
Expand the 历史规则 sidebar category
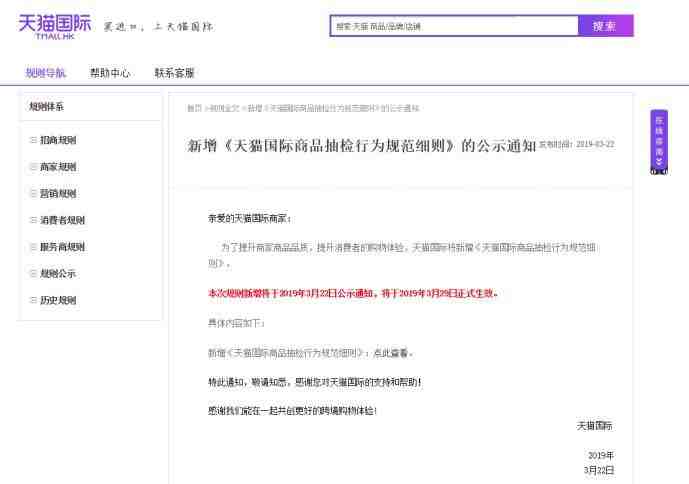point(53,300)
